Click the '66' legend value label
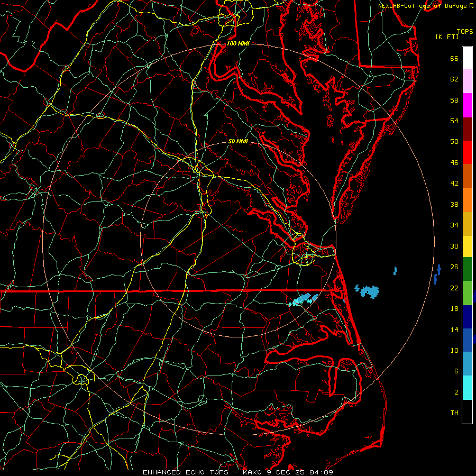 pos(454,59)
